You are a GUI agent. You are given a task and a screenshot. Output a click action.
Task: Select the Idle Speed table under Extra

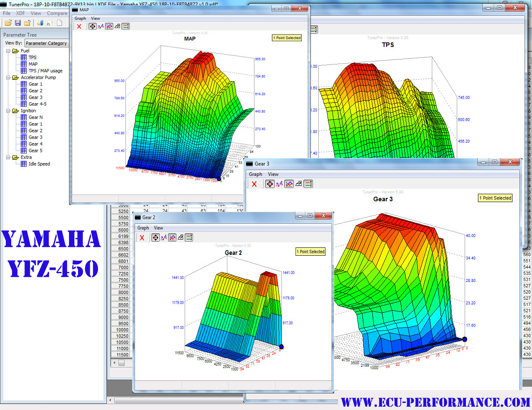tap(39, 164)
